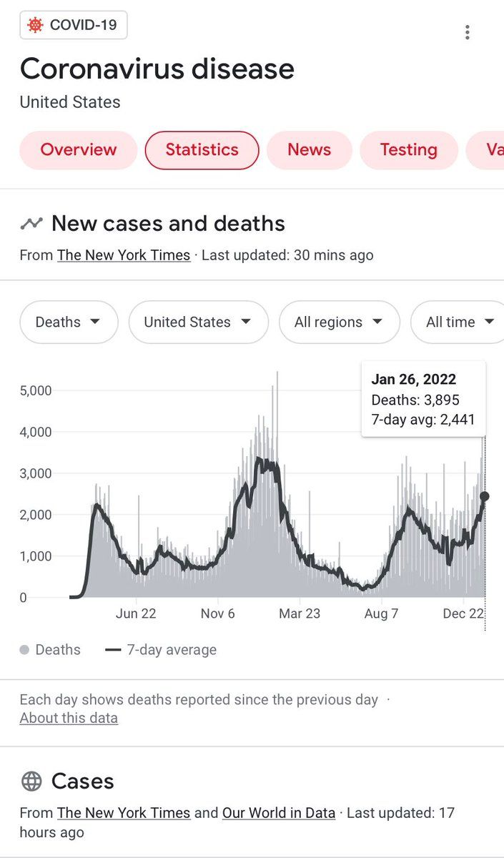Open the Our World in Data link

coord(279,813)
